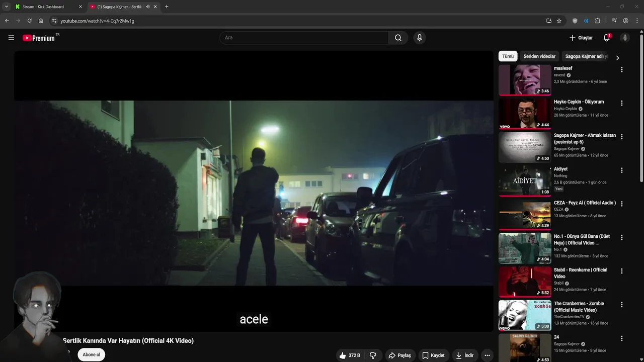Viewport: 644px width, 362px height.
Task: Like the video showing 372 B
Action: click(350, 355)
